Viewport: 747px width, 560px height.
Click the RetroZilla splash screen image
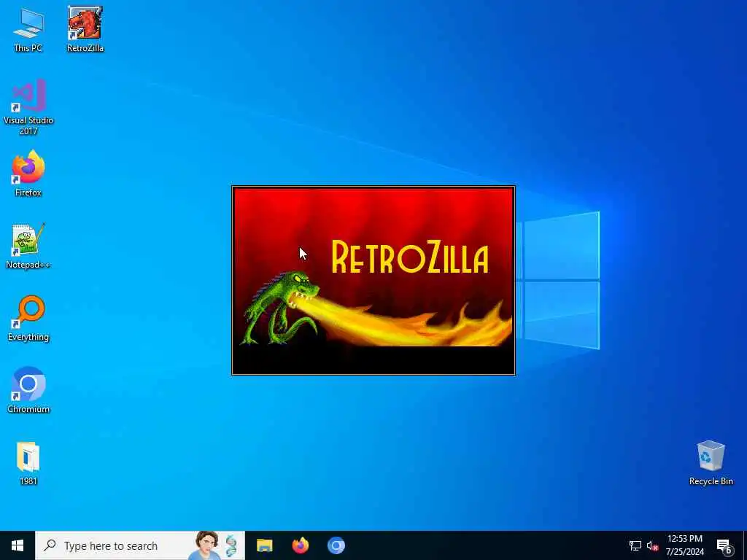click(x=373, y=281)
